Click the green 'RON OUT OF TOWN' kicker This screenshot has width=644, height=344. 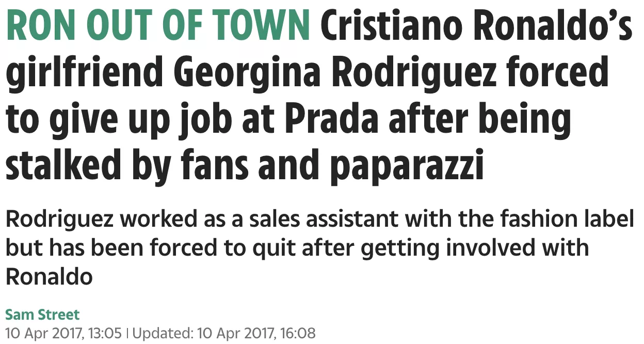click(x=158, y=26)
